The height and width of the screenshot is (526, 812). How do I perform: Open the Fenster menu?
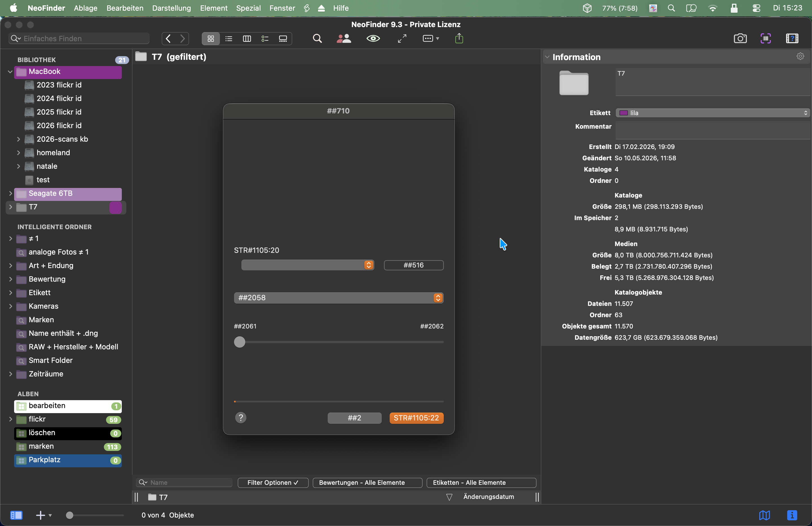pyautogui.click(x=282, y=8)
